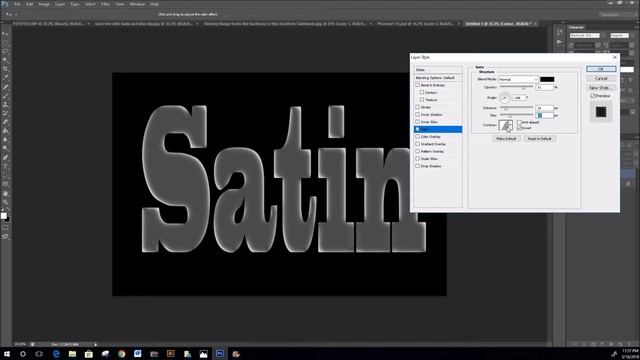Select the Dodge tool
The image size is (640, 360).
5,149
